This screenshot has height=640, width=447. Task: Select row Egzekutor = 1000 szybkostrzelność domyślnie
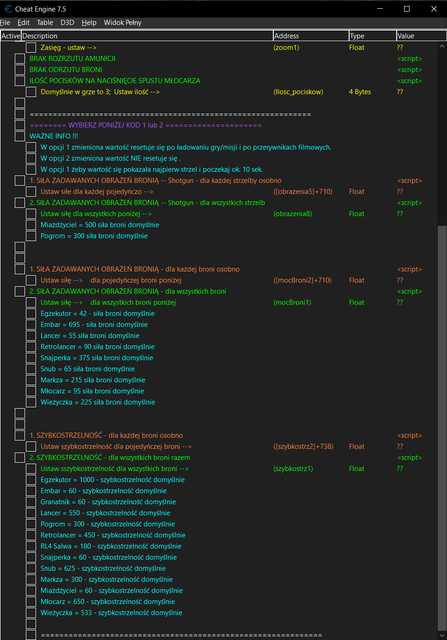112,480
